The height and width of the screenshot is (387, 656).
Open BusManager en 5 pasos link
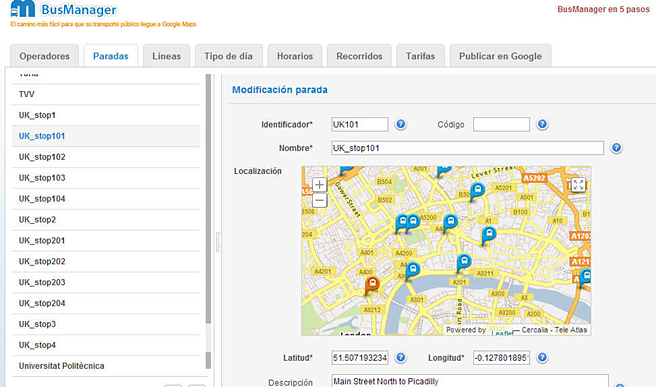click(603, 9)
